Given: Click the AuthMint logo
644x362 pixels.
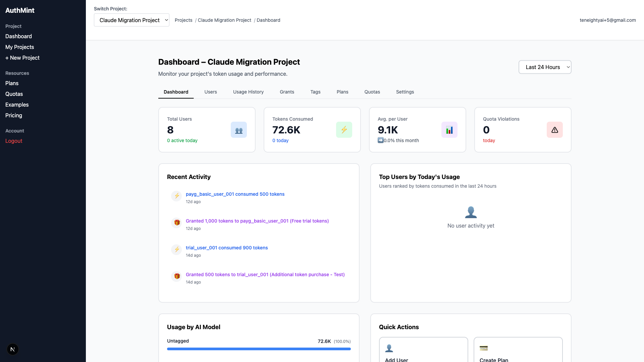Looking at the screenshot, I should coord(20,10).
